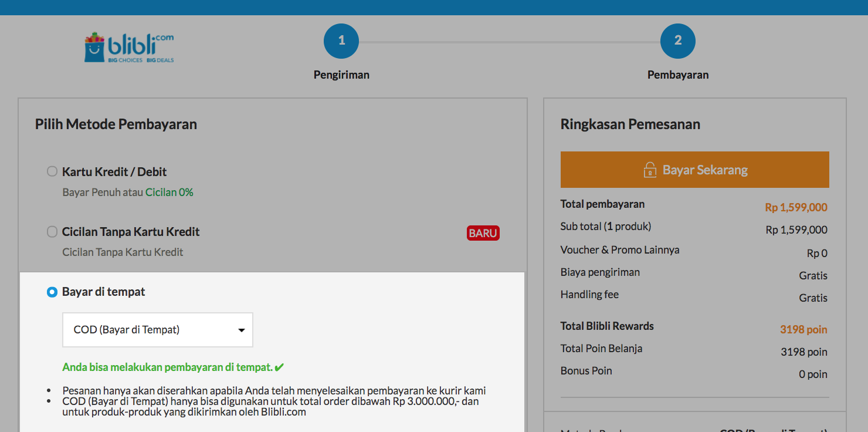Click the dropdown arrow beside COD selection
This screenshot has width=868, height=432.
pyautogui.click(x=240, y=330)
